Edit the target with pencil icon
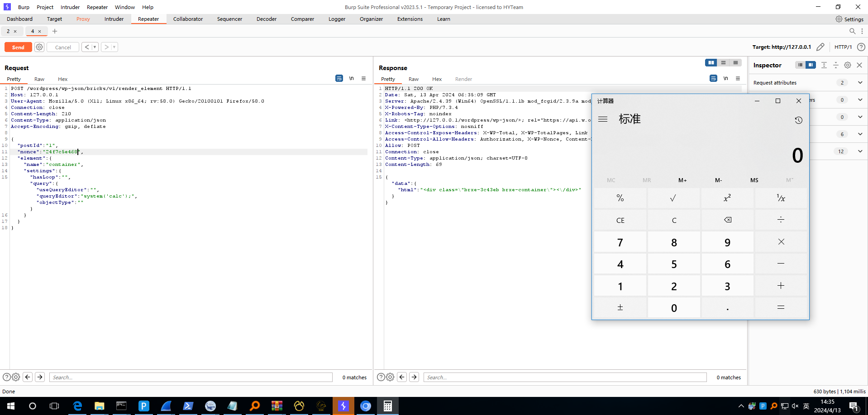The image size is (868, 415). (x=820, y=47)
